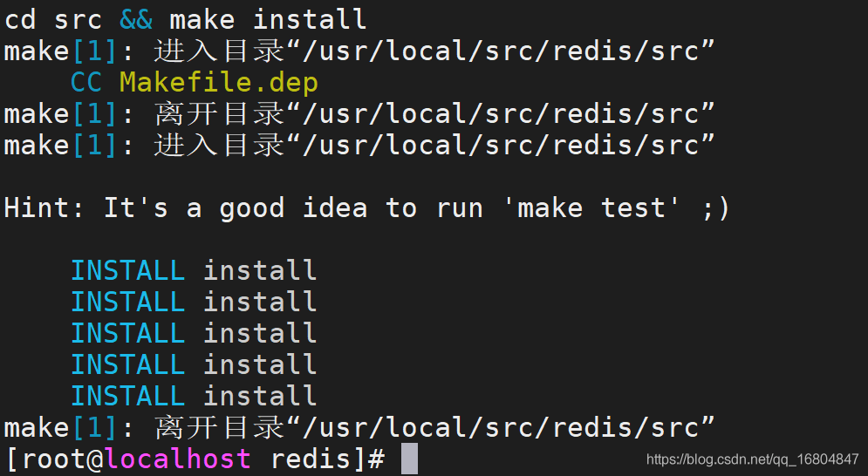Image resolution: width=868 pixels, height=476 pixels.
Task: Click the final 离开目录 line above prompt
Action: (359, 427)
